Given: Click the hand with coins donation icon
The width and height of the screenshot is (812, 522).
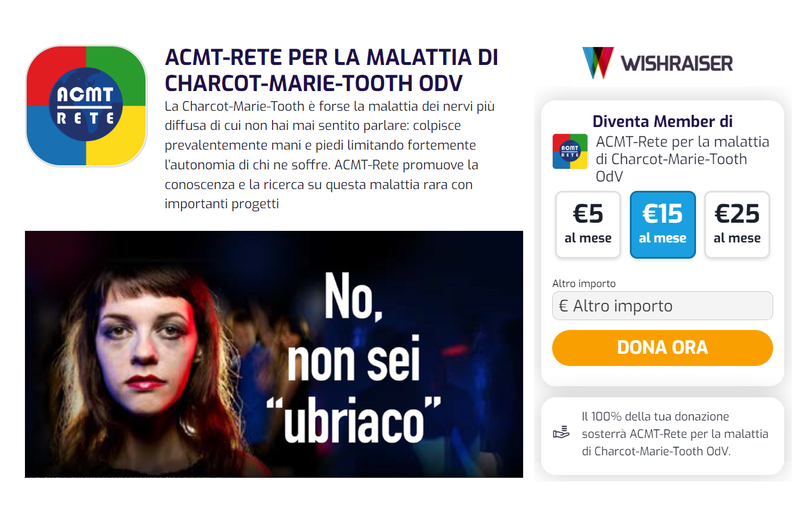Looking at the screenshot, I should coord(561,433).
